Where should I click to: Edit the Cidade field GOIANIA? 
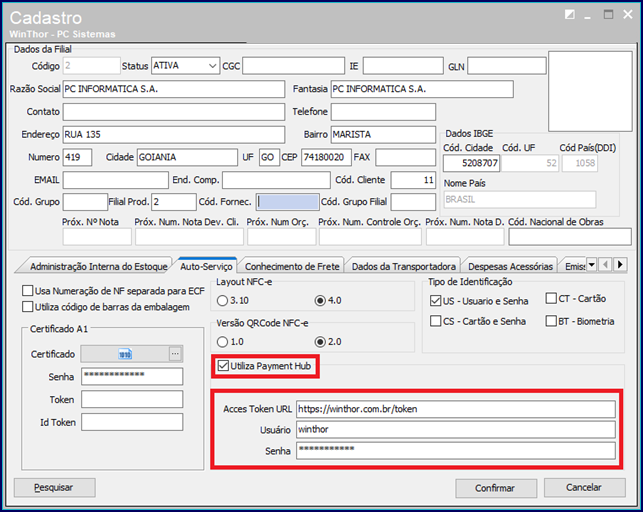pos(187,157)
